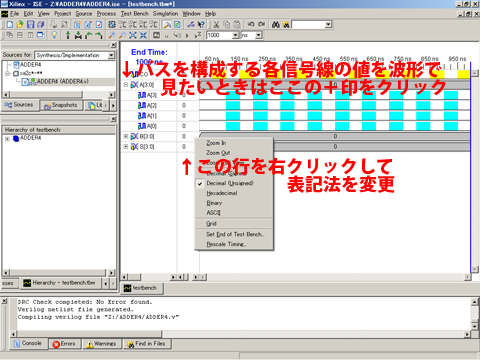Click the context help arrow-question icon

[201, 24]
